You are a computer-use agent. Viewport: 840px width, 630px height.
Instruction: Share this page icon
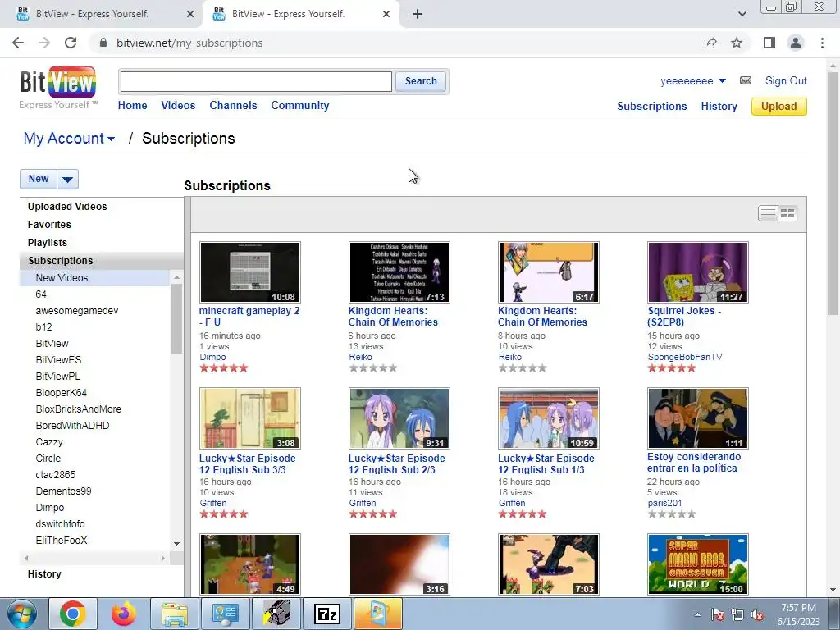click(710, 43)
